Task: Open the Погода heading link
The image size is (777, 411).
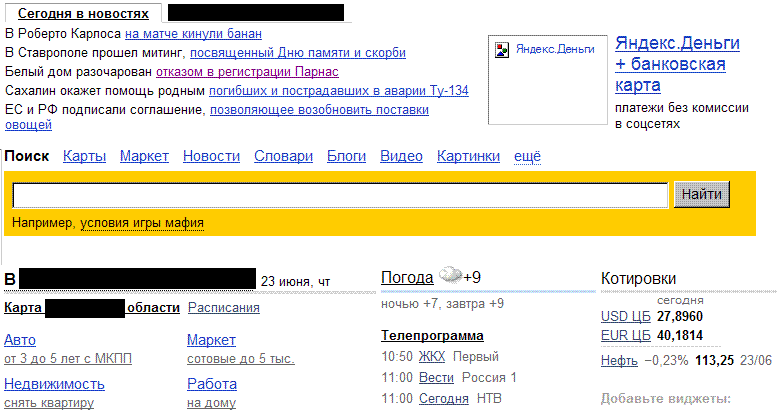Action: click(407, 278)
